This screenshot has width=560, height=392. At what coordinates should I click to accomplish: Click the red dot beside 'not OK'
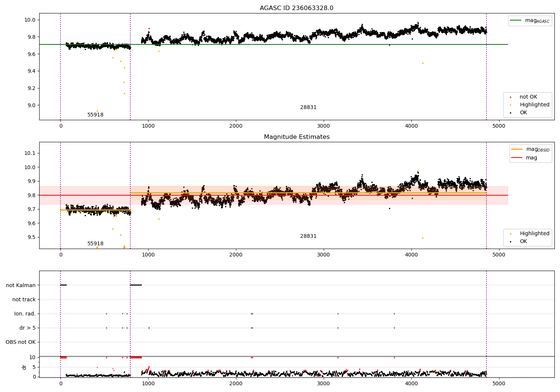point(510,97)
